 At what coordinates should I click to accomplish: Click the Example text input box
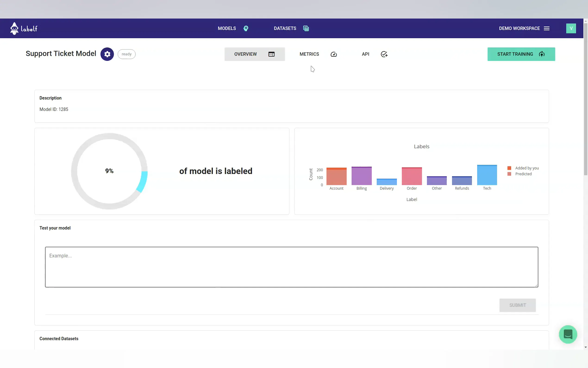coord(291,267)
